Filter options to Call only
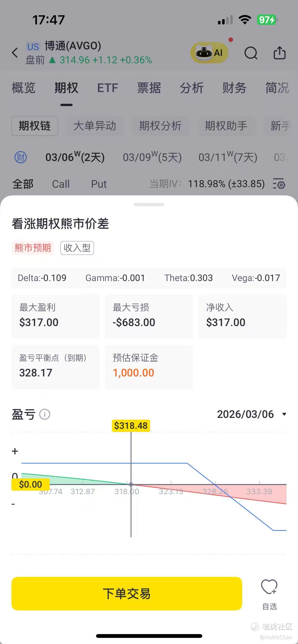This screenshot has height=644, width=298. (x=61, y=184)
